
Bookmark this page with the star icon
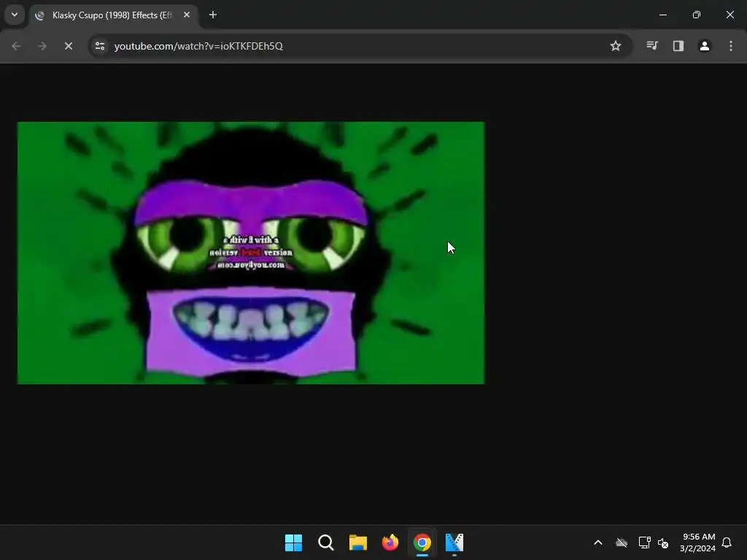click(616, 46)
